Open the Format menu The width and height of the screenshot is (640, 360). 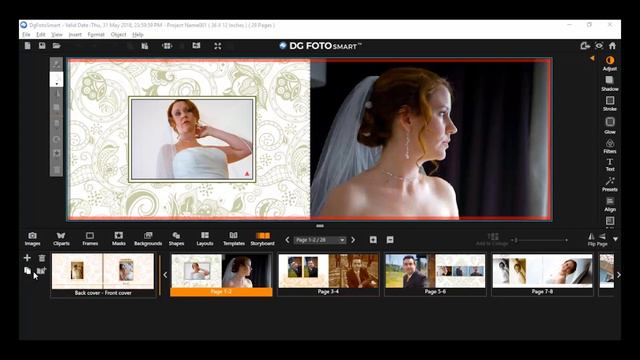click(96, 35)
